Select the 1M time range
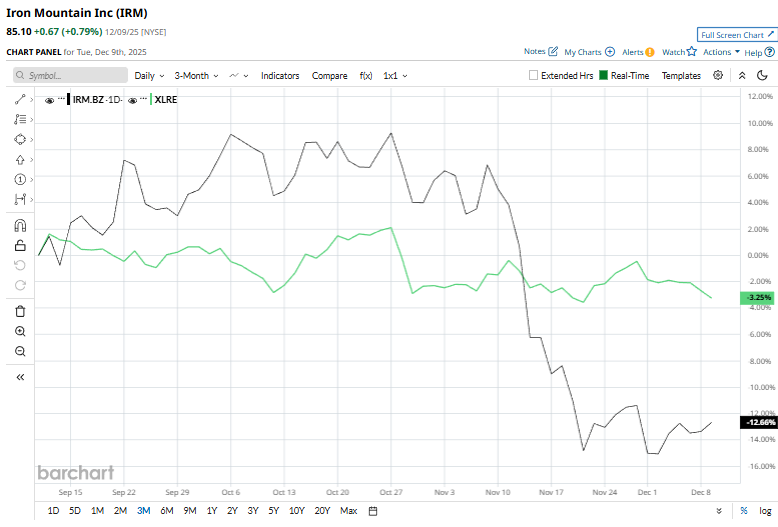Image resolution: width=778 pixels, height=527 pixels. pyautogui.click(x=97, y=511)
